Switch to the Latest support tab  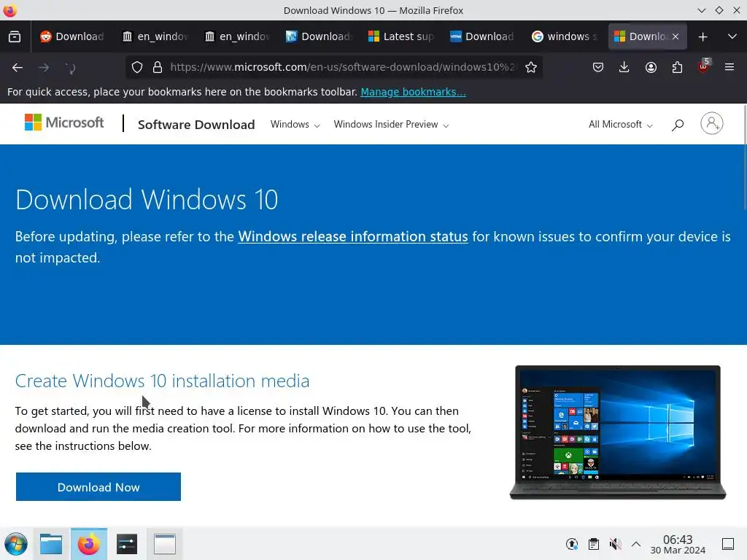(400, 36)
